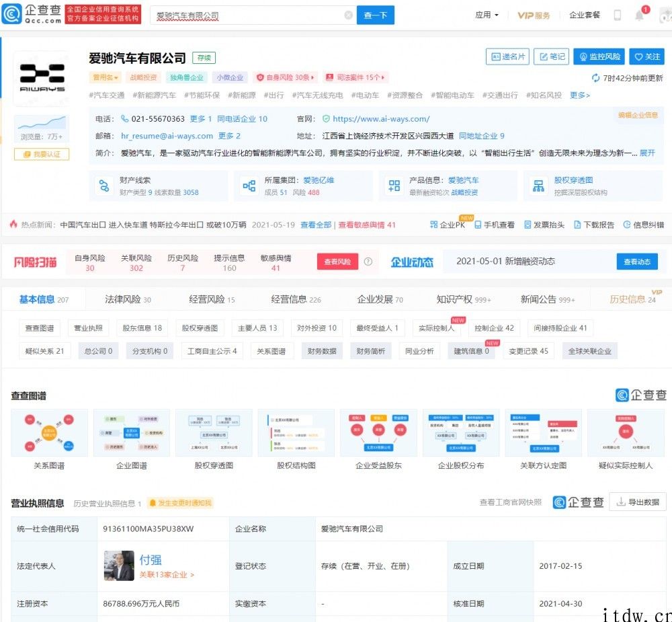
Task: Click the Aiways company logo
Action: click(x=42, y=79)
